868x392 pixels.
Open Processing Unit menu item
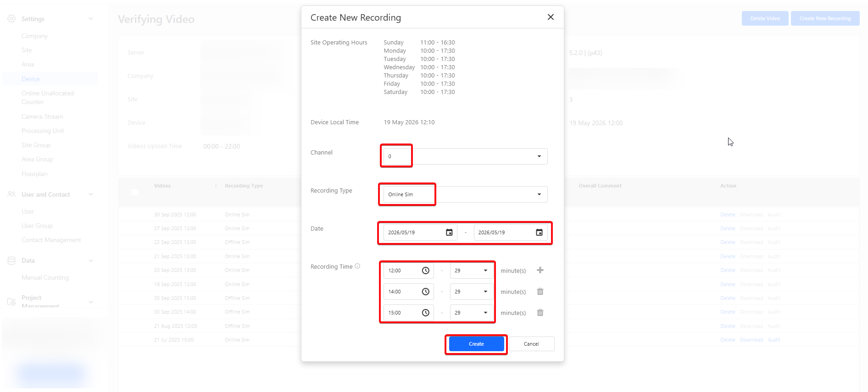tap(43, 131)
